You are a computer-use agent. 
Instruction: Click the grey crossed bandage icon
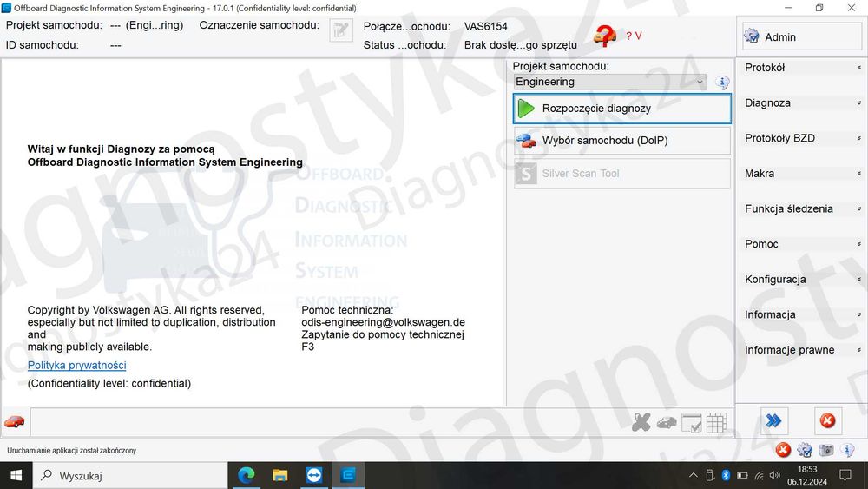641,422
